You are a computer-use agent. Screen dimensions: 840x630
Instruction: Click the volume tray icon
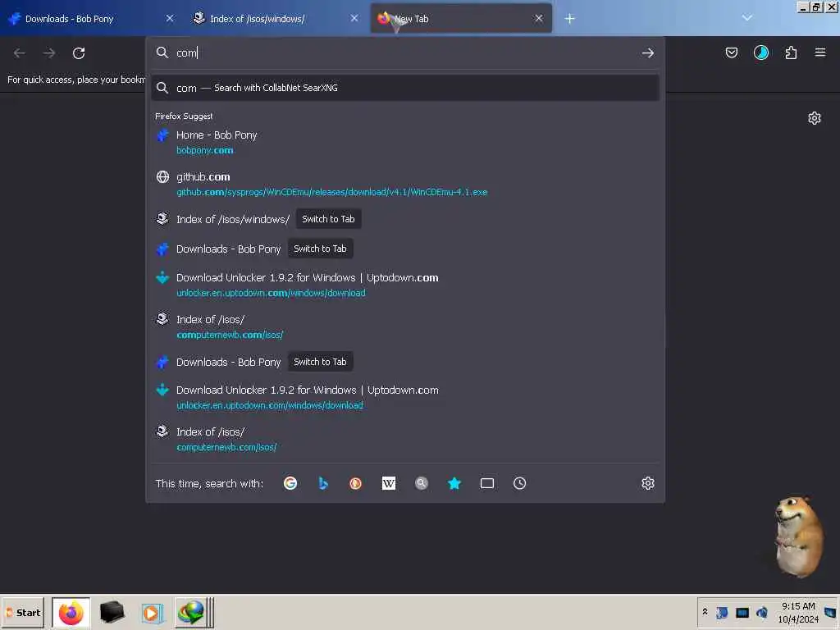tap(762, 612)
